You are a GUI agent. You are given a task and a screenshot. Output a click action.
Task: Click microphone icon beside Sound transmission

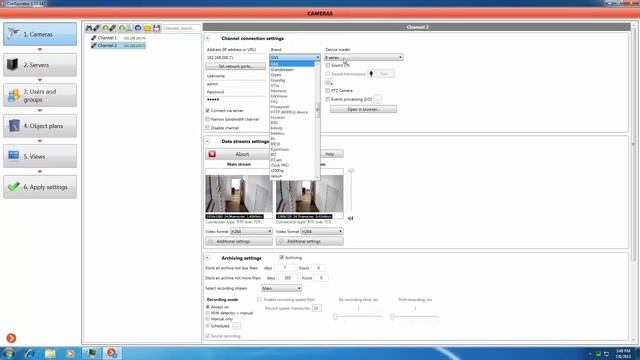(371, 74)
